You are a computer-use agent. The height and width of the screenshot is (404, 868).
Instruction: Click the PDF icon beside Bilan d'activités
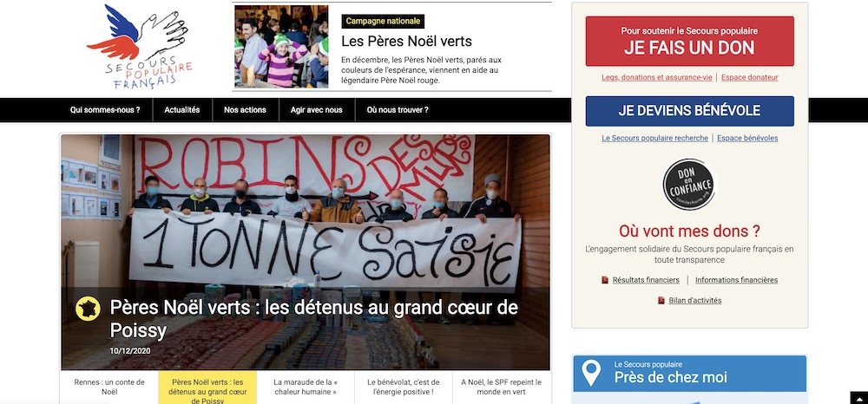[x=661, y=301]
